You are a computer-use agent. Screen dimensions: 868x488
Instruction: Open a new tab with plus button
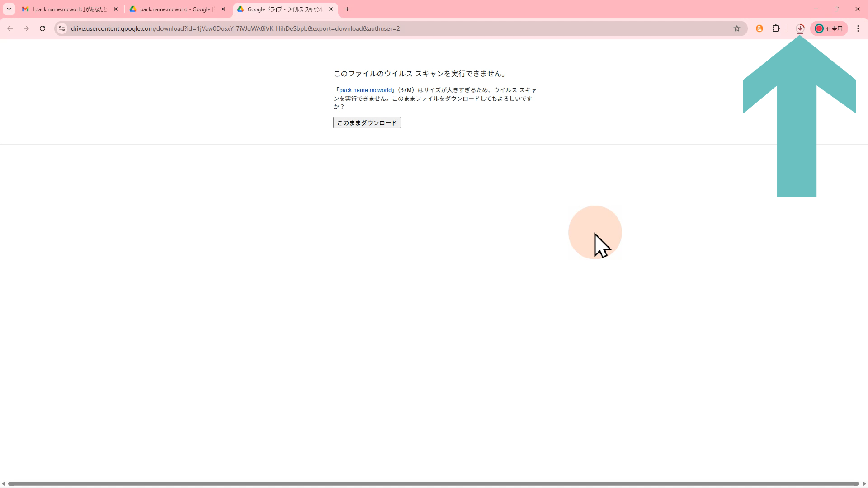(x=347, y=9)
